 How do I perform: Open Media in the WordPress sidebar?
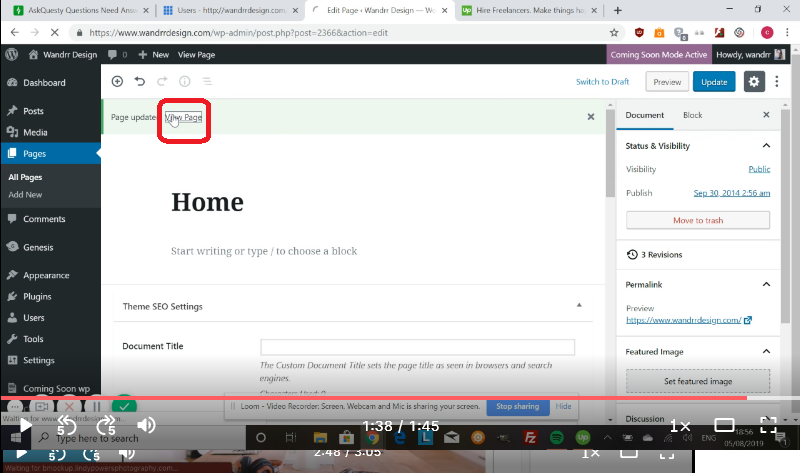coord(35,133)
